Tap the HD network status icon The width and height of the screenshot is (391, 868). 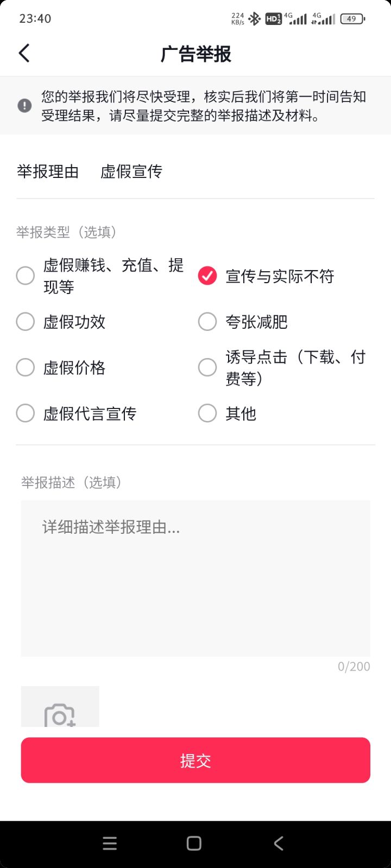(273, 19)
